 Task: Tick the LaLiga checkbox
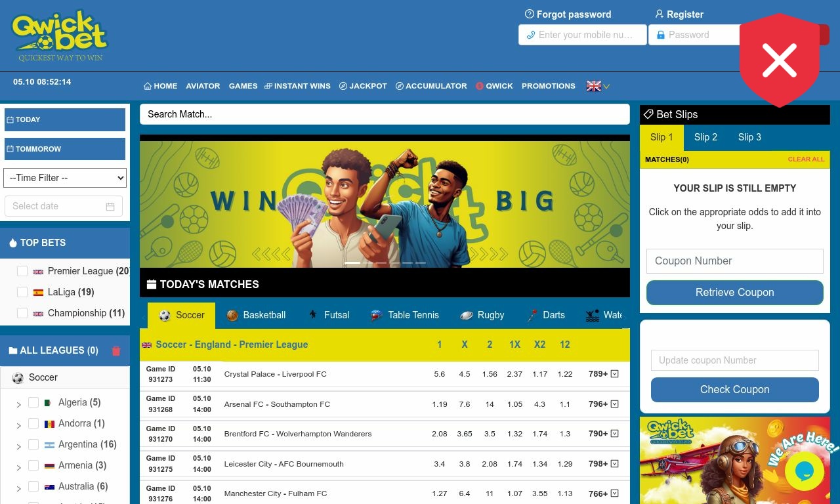coord(22,291)
